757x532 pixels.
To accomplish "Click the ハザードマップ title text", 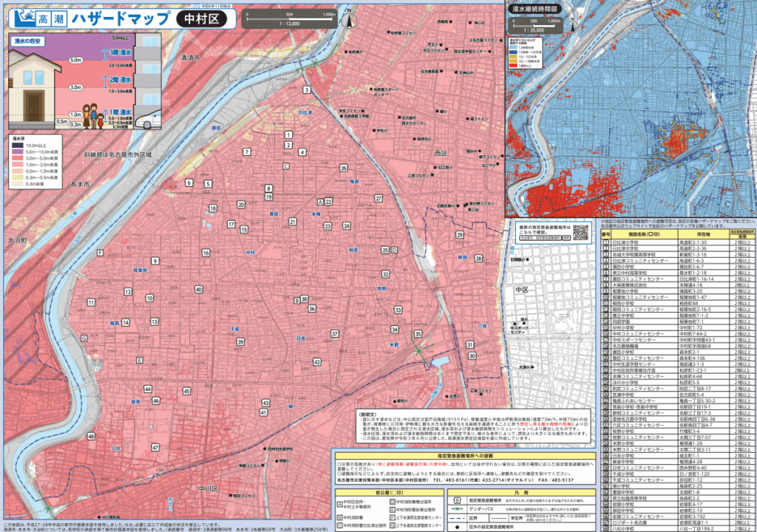I will (120, 17).
